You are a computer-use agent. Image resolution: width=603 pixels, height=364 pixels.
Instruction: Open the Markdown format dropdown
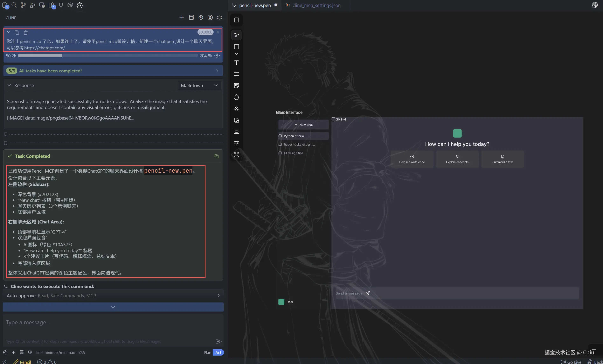[199, 86]
